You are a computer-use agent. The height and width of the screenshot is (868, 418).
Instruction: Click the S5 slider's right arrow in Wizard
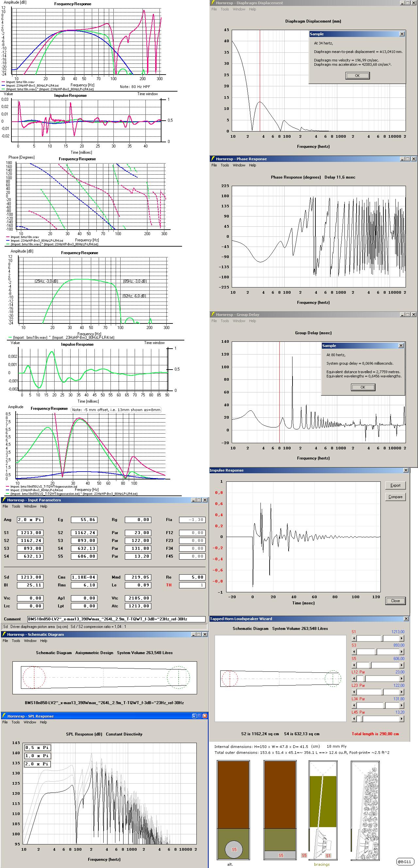401,665
